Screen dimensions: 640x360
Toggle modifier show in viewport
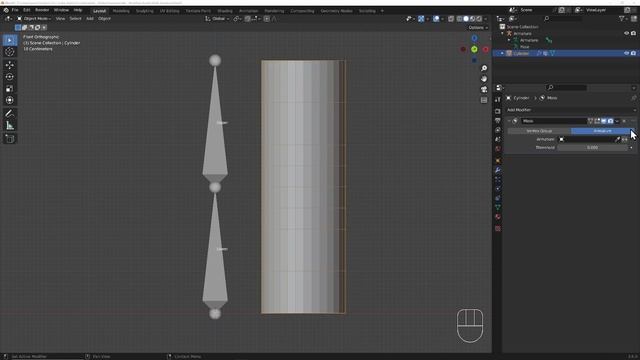pos(604,121)
